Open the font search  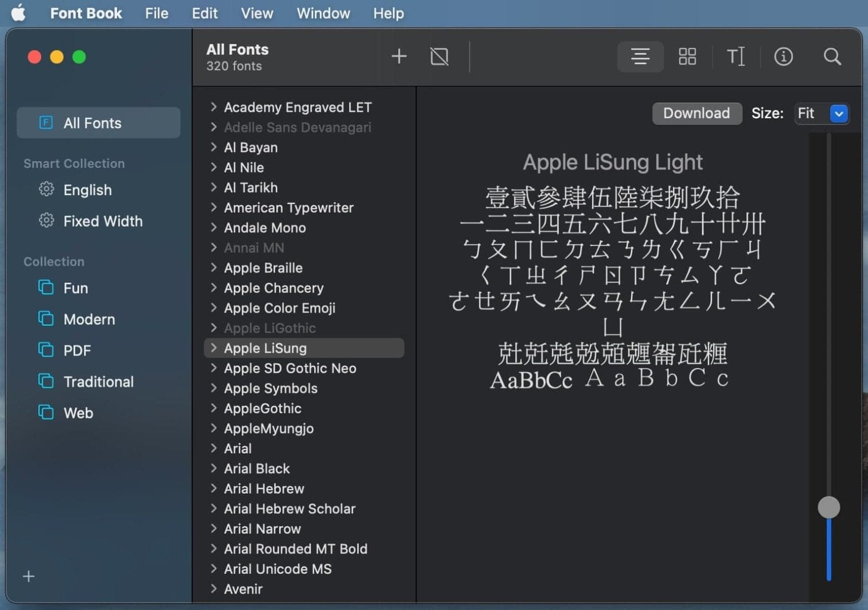(832, 57)
